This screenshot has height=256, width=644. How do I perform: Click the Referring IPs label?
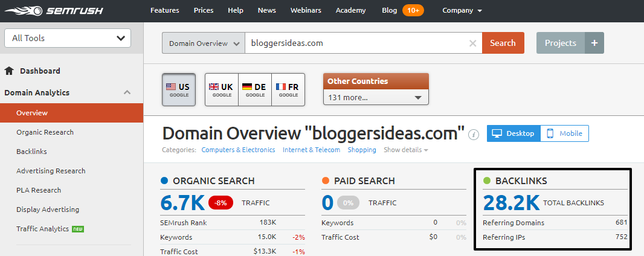[x=504, y=237]
